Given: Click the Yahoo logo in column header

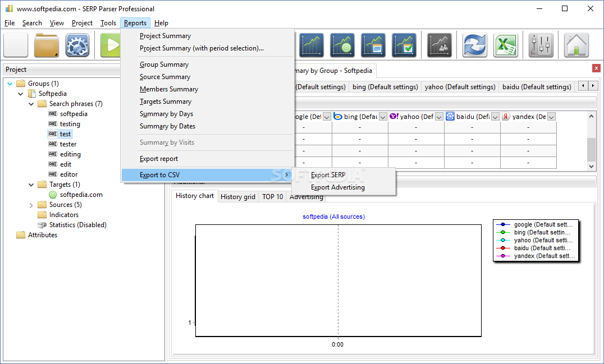Looking at the screenshot, I should [394, 116].
